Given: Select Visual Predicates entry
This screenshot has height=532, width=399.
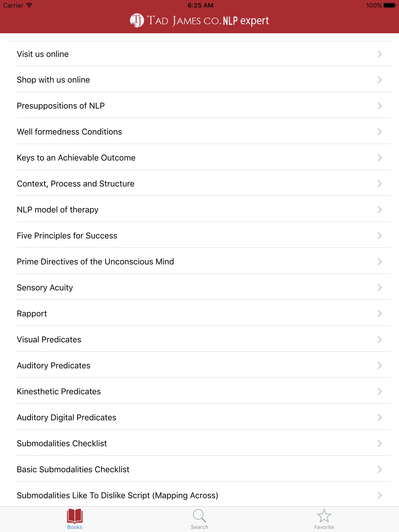Looking at the screenshot, I should pos(49,340).
